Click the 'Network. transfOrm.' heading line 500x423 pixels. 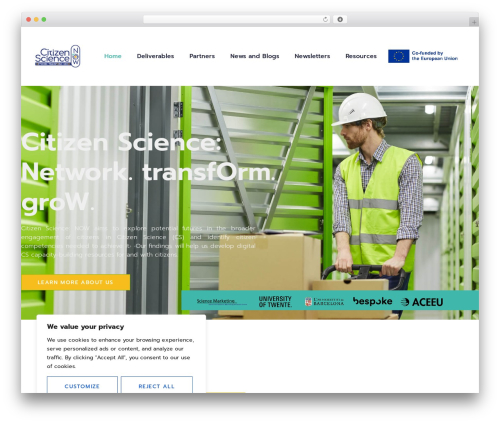148,172
